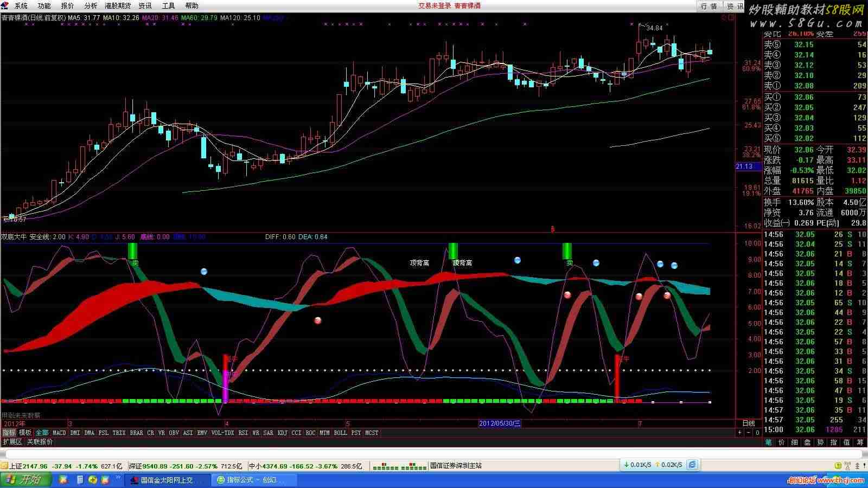
Task: Switch indicator to RSI
Action: pyautogui.click(x=243, y=433)
